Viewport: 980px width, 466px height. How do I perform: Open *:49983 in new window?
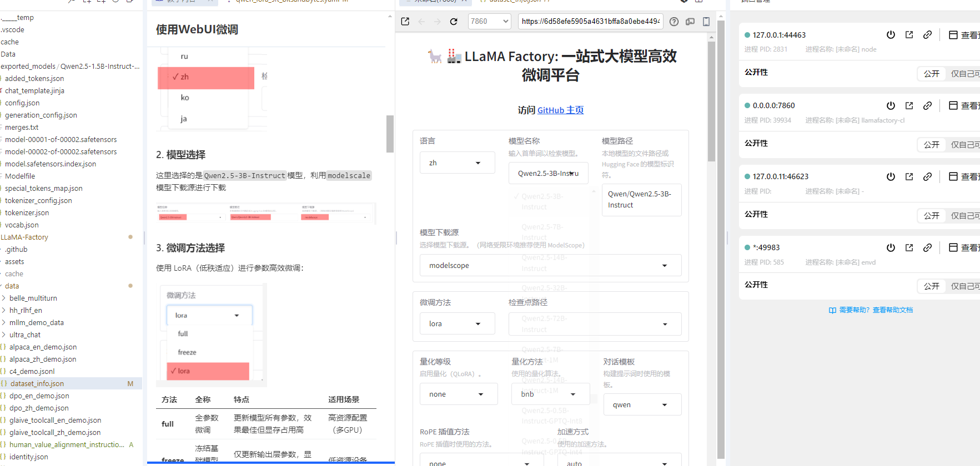(909, 247)
